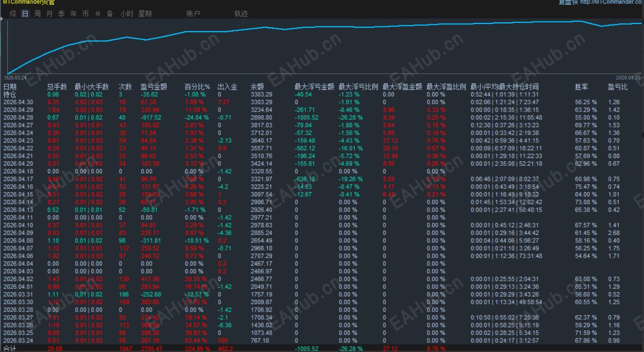Image resolution: width=644 pixels, height=352 pixels.
Task: Switch to the 综 summary tab
Action: (13, 14)
